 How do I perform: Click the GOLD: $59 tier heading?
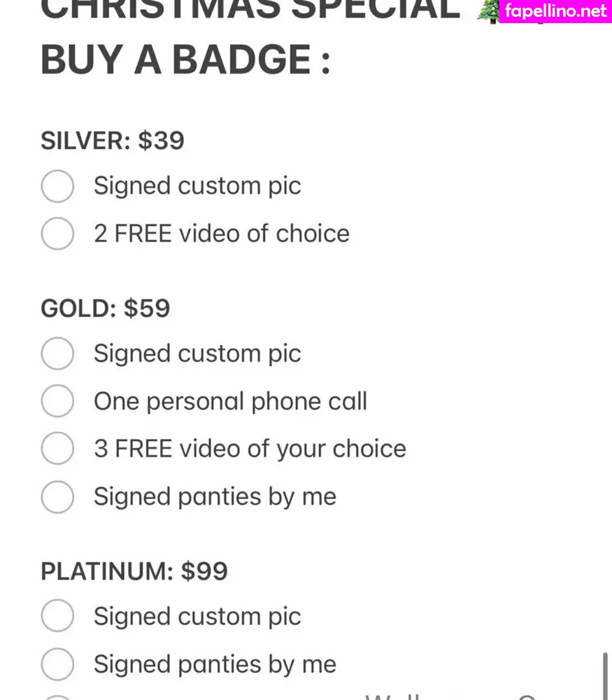coord(106,309)
